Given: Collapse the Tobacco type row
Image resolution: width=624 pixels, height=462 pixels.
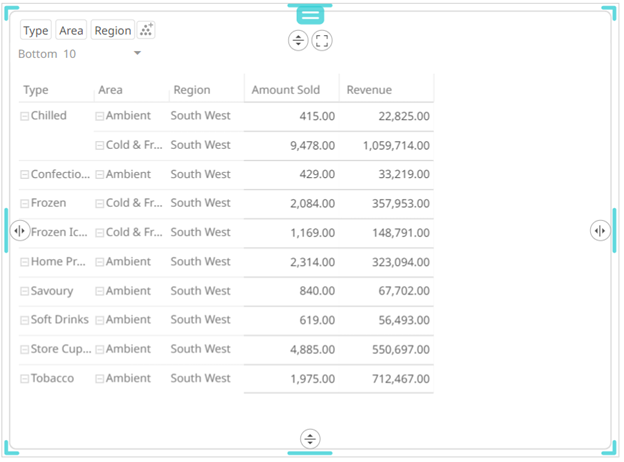Looking at the screenshot, I should pyautogui.click(x=25, y=379).
